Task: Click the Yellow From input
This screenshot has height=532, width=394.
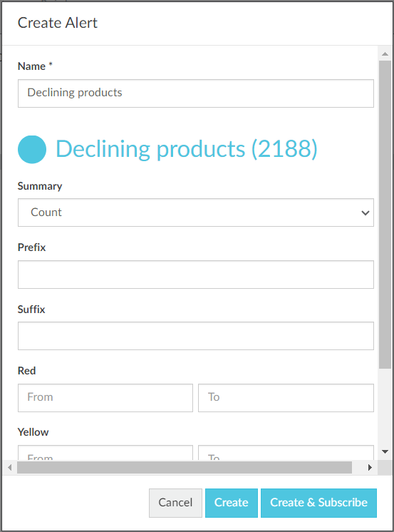Action: point(105,453)
